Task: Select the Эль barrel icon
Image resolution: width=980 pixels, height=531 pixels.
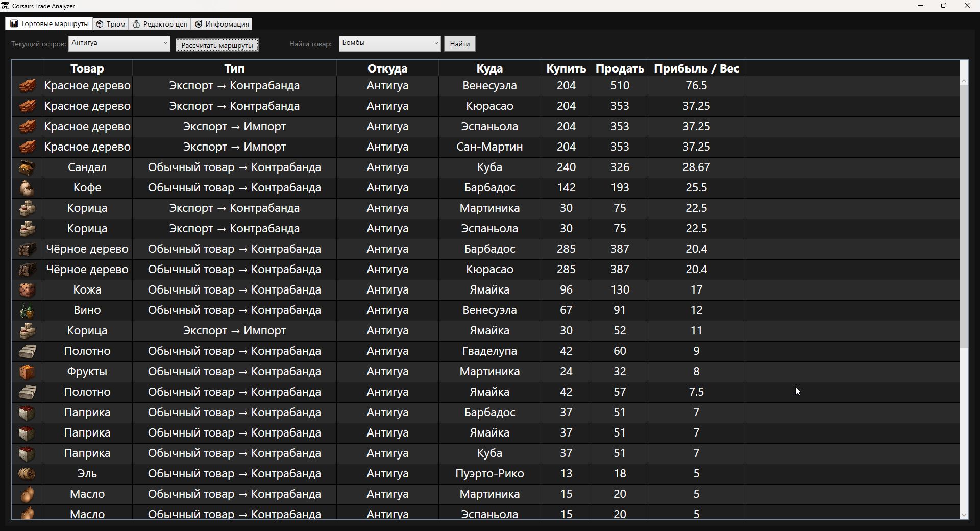Action: click(27, 474)
